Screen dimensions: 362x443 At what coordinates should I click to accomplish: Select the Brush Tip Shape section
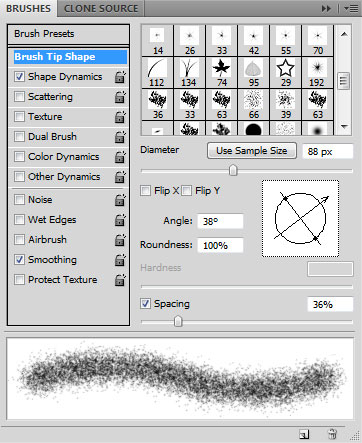pos(70,57)
